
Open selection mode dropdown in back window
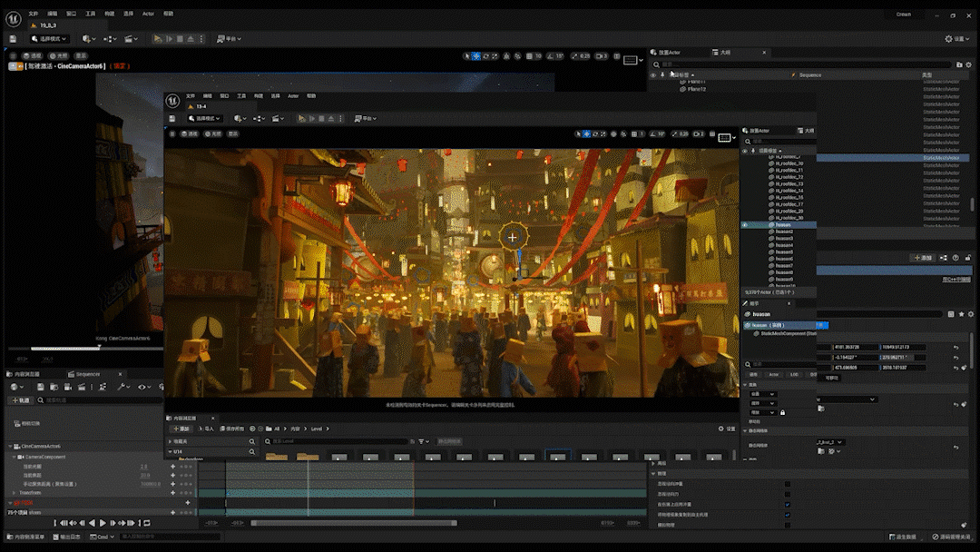[49, 39]
